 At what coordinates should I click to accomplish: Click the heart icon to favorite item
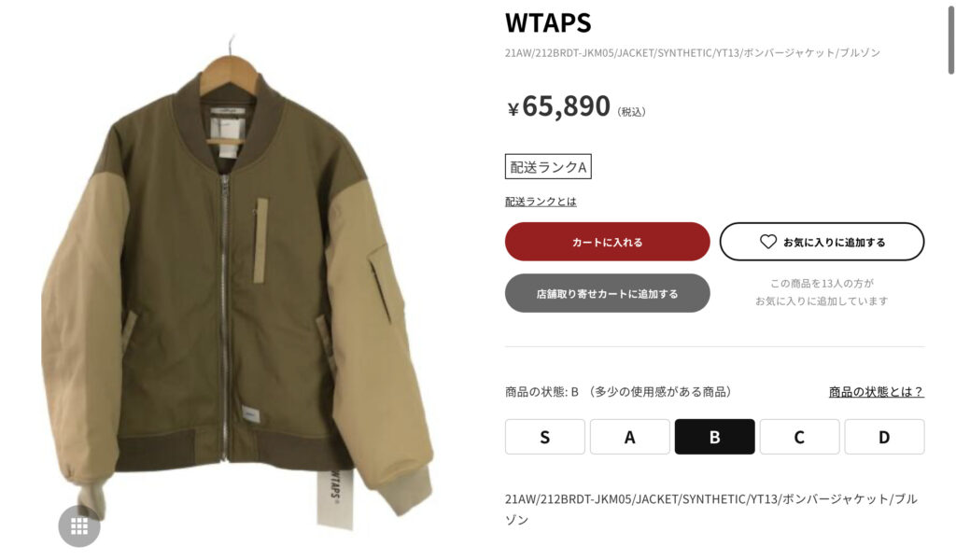[x=768, y=242]
